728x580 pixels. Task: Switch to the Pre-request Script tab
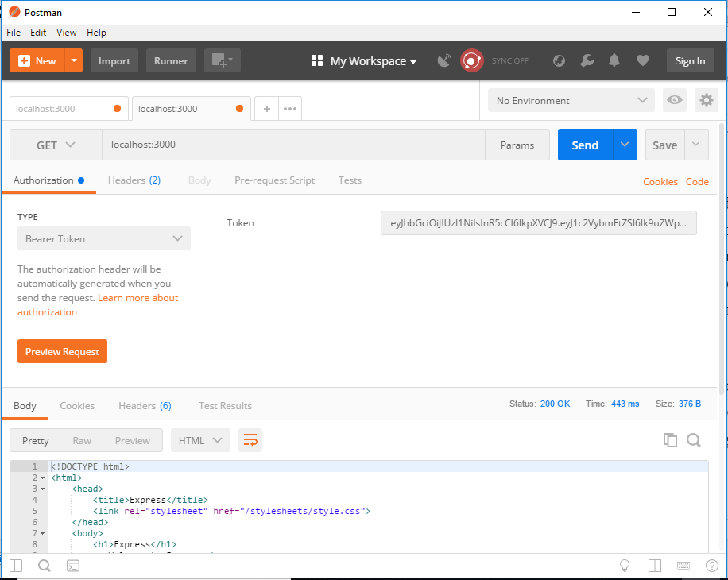click(x=274, y=180)
